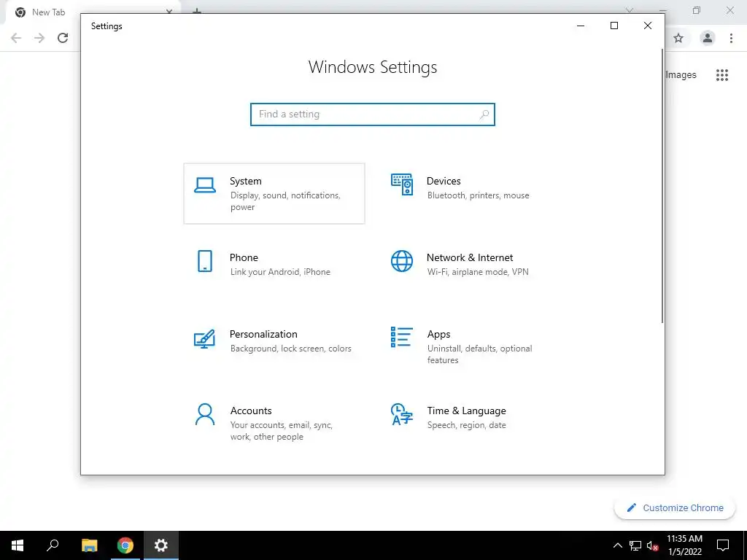Click the Personalization heading text
The width and height of the screenshot is (747, 560).
coord(263,334)
